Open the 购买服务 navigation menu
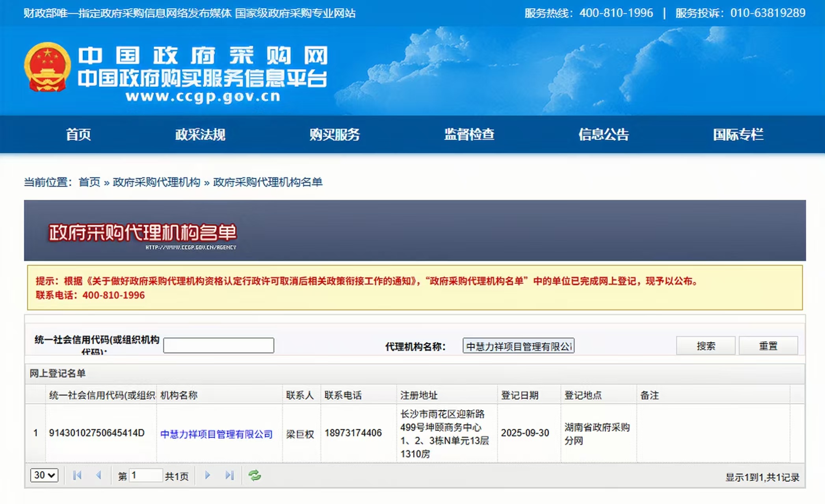The image size is (825, 504). (334, 134)
